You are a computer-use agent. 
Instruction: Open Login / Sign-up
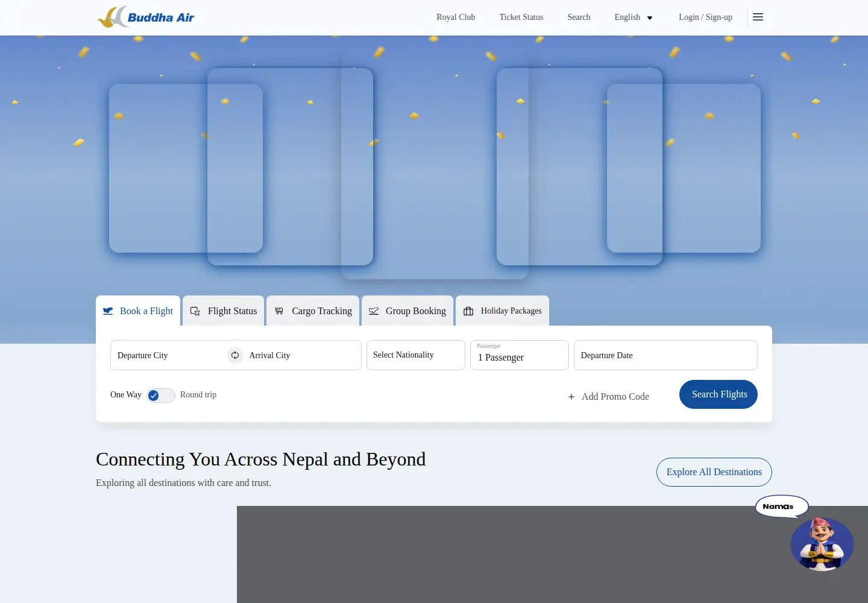[705, 17]
